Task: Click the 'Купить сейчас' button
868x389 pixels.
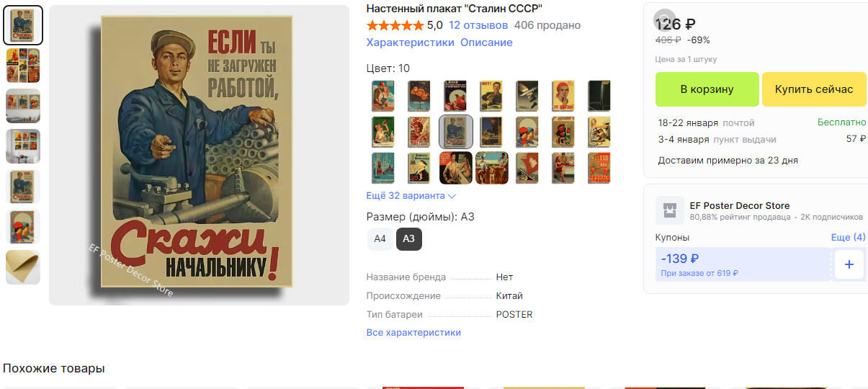Action: [x=813, y=89]
